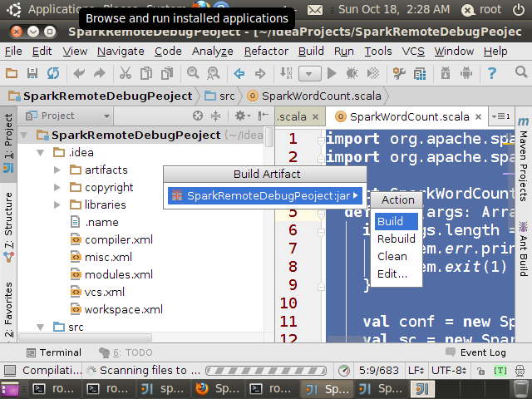This screenshot has height=399, width=532.
Task: Choose Edit... in the Action popup
Action: [397, 273]
